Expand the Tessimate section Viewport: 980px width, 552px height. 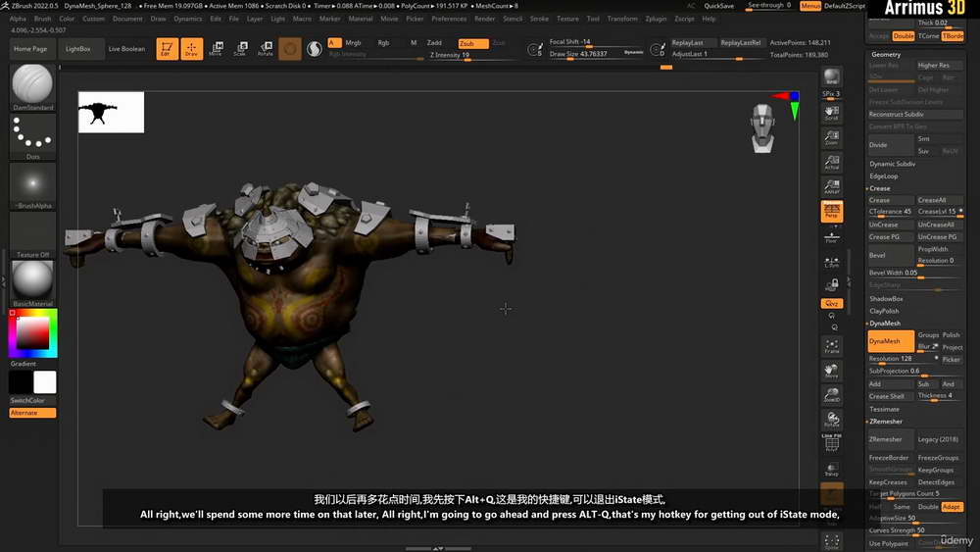tap(884, 410)
